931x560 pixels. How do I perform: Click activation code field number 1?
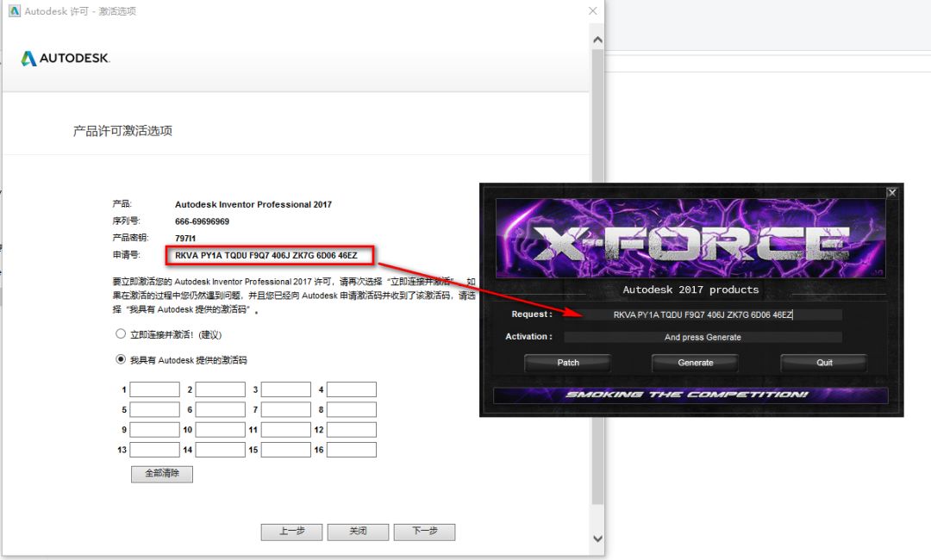pos(154,389)
